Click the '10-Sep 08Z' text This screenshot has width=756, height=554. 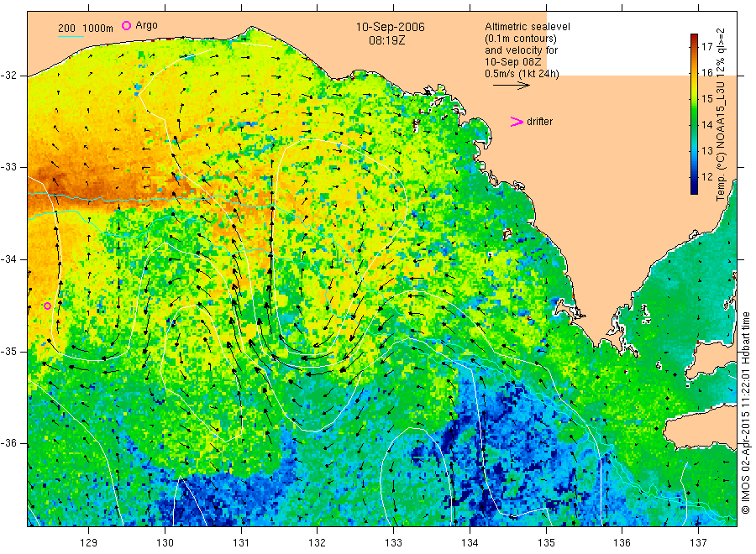coord(512,62)
